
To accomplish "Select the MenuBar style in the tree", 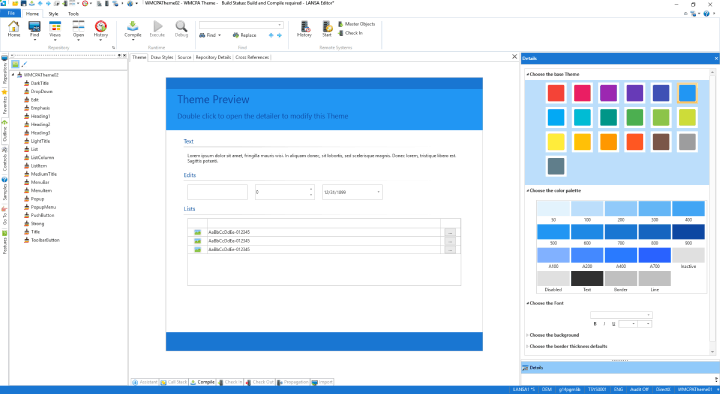I will point(40,182).
